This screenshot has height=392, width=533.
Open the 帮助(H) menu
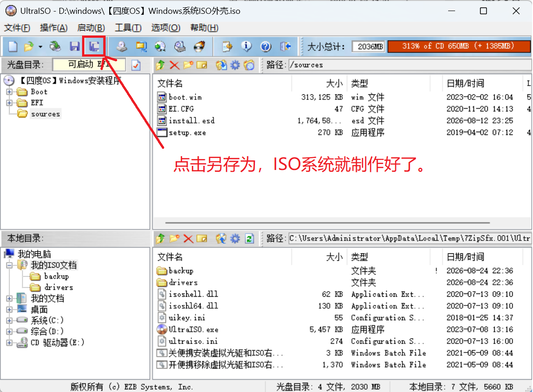click(x=204, y=28)
